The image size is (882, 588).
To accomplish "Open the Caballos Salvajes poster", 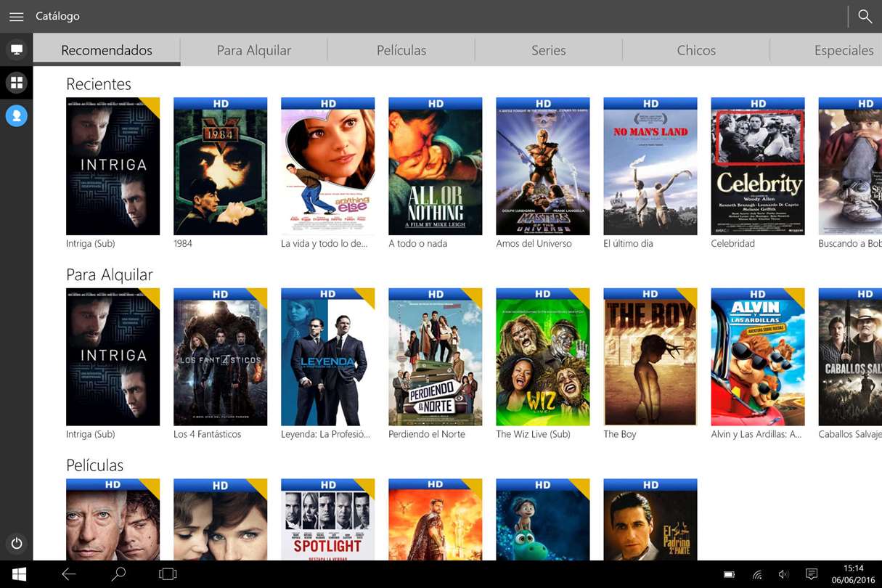I will [850, 357].
